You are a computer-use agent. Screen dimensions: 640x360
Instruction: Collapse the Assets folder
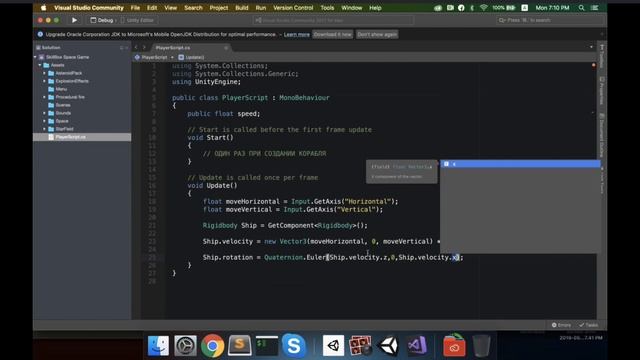pos(40,65)
